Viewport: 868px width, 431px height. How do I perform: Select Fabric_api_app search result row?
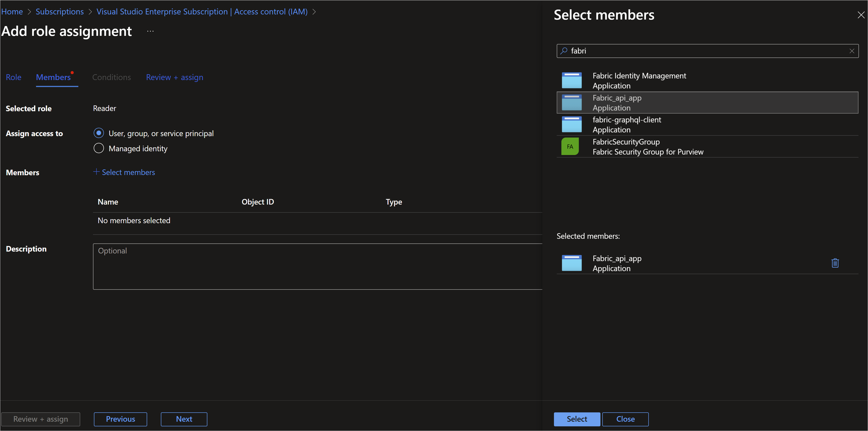click(x=708, y=103)
